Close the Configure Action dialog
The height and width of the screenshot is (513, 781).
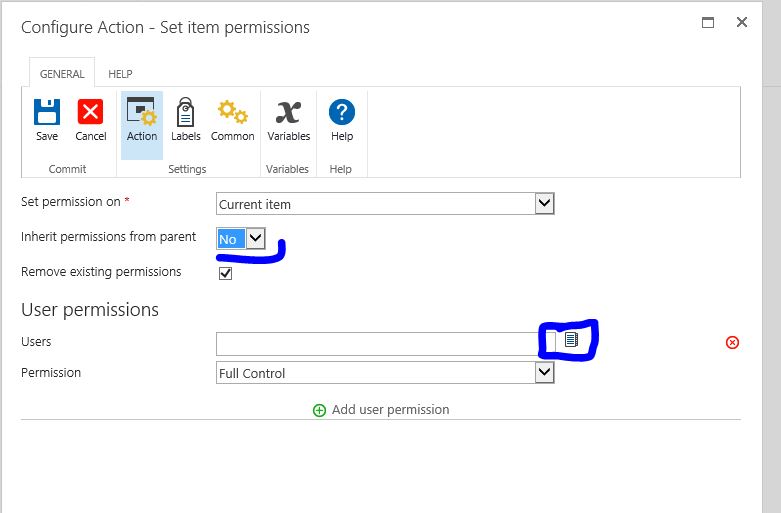pos(742,22)
